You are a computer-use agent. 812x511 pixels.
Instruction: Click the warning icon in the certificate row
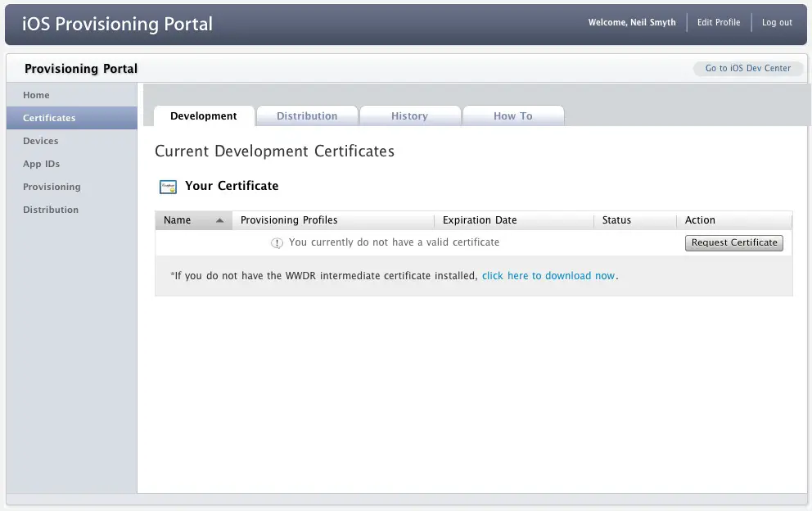click(x=277, y=243)
